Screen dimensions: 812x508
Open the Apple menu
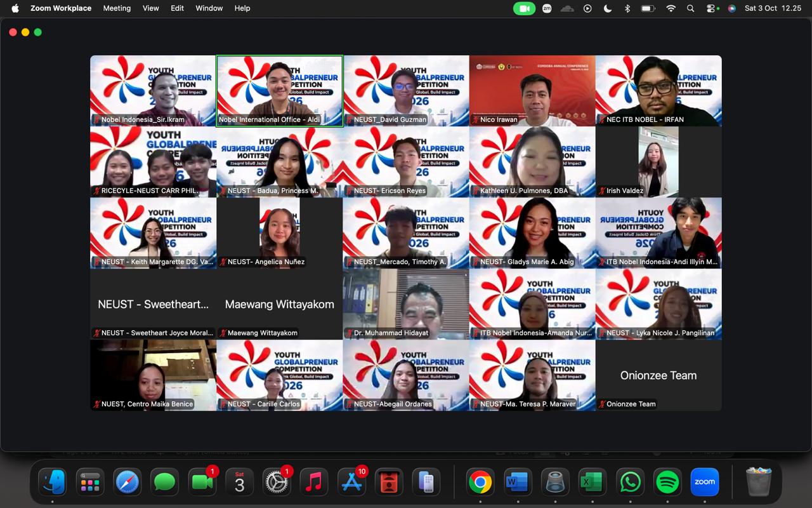[x=15, y=8]
